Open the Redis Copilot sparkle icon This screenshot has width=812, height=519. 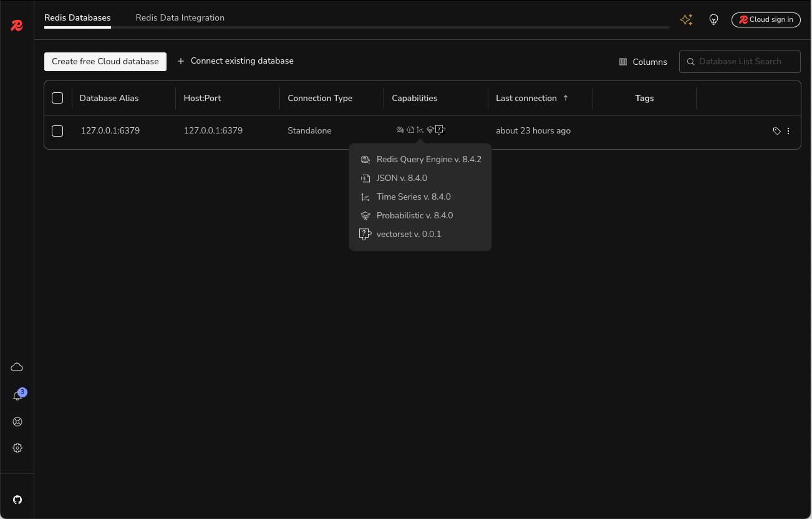point(686,20)
